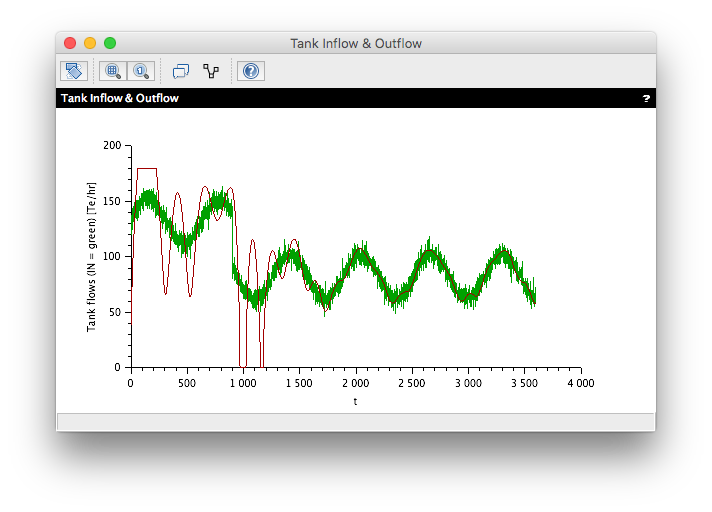Click the flat red plateau near 180

point(147,169)
